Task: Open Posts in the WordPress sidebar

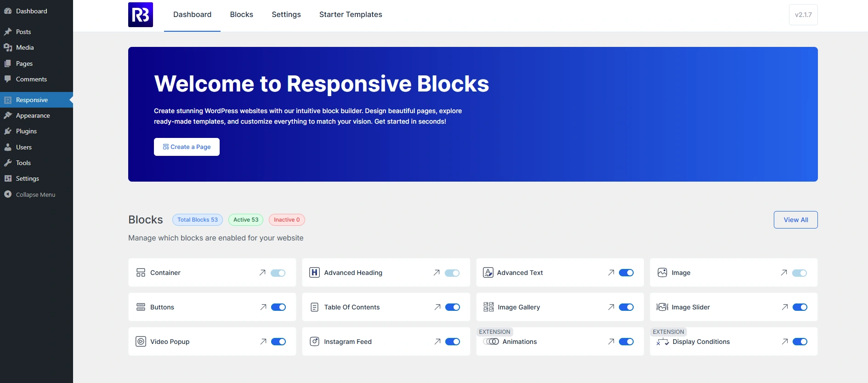Action: pyautogui.click(x=36, y=32)
